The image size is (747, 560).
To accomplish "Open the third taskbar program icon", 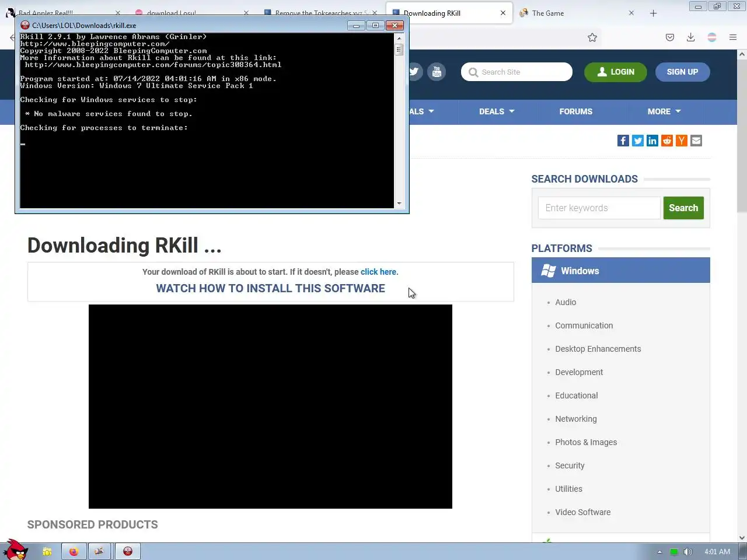I will [x=99, y=551].
